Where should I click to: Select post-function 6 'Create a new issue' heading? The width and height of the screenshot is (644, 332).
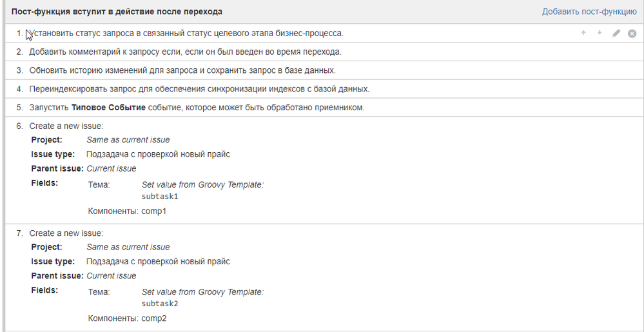click(x=66, y=126)
